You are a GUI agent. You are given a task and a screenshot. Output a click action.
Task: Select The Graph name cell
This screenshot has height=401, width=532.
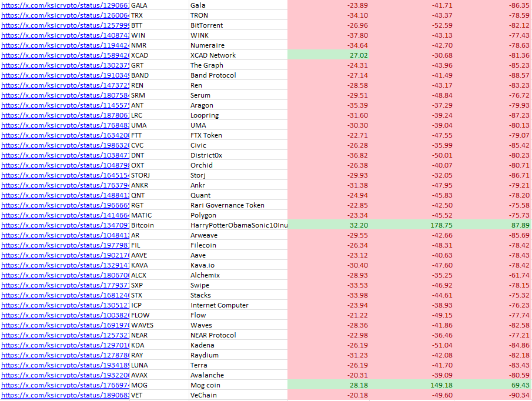tap(238, 65)
